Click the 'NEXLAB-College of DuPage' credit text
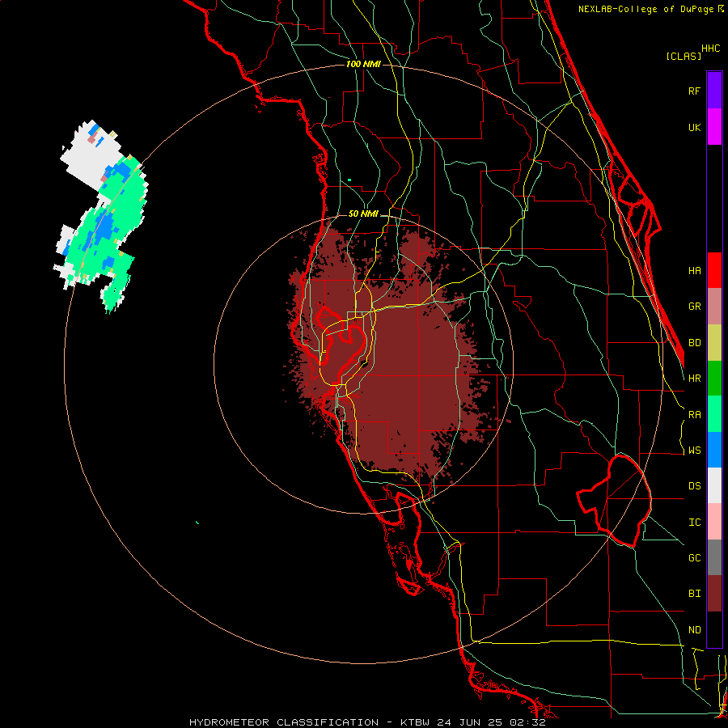 click(x=645, y=9)
